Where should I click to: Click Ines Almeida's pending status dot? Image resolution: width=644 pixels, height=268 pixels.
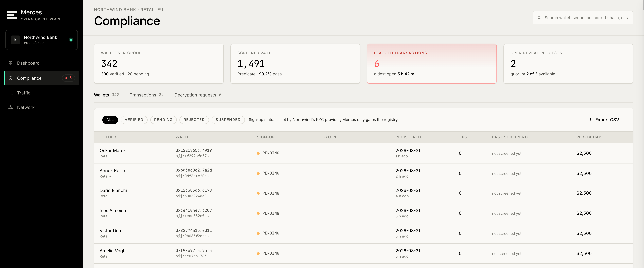258,214
